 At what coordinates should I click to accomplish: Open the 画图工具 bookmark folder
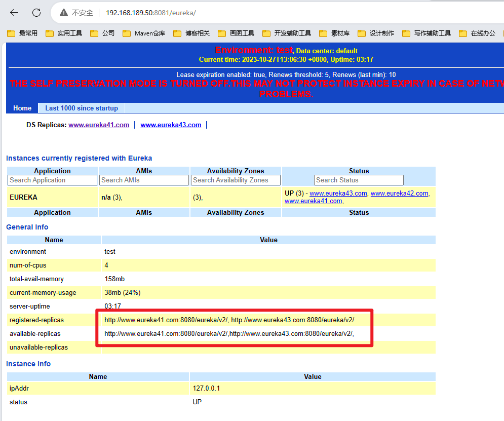236,33
